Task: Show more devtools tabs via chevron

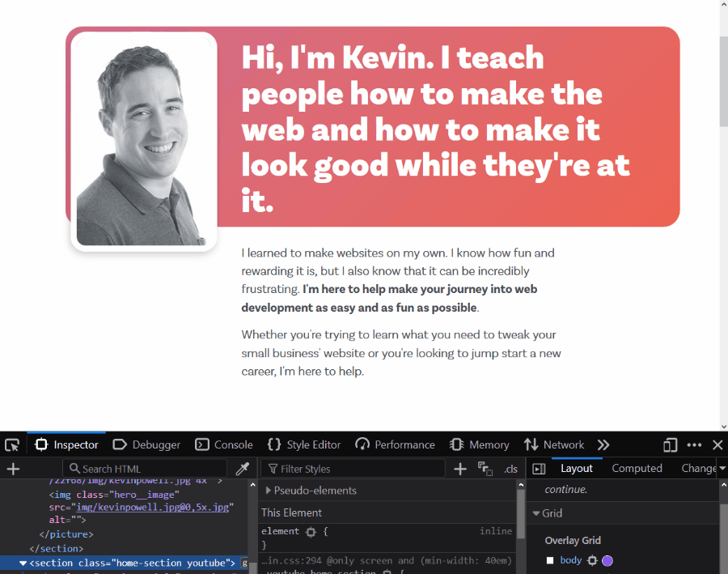Action: 603,444
